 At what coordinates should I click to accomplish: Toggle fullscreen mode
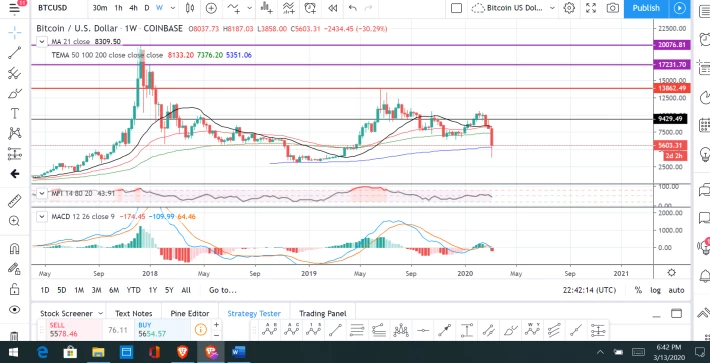pyautogui.click(x=591, y=8)
